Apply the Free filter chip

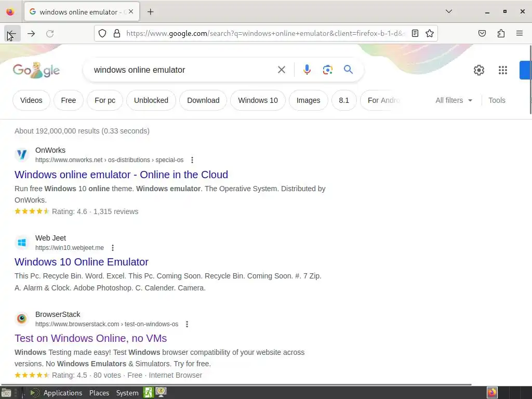69,100
